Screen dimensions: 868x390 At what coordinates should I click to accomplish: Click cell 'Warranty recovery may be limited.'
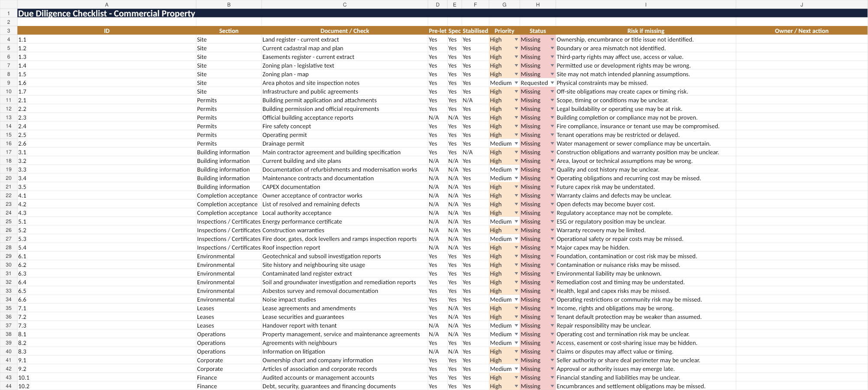point(646,230)
